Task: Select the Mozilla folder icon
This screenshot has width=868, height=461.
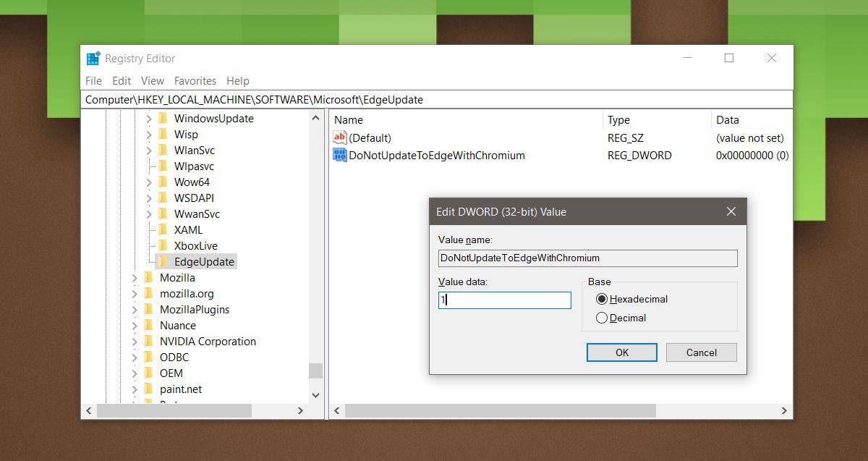Action: 148,277
